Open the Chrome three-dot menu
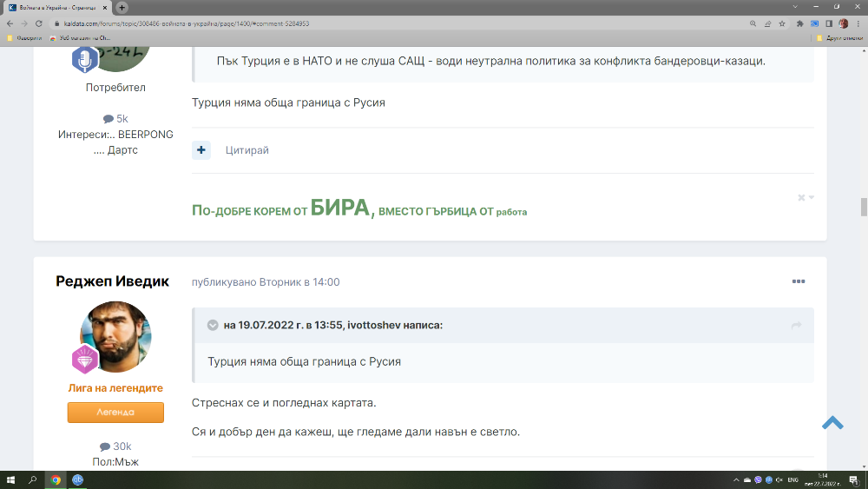The height and width of the screenshot is (489, 868). click(858, 23)
